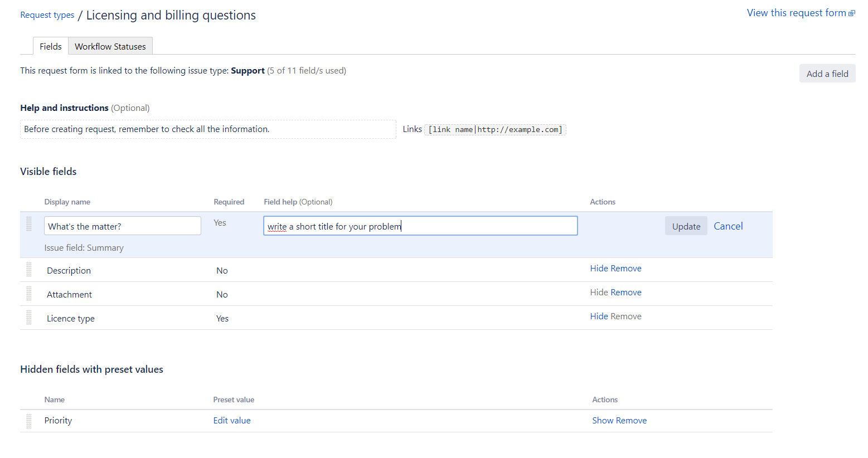Click external link icon beside View this request form
This screenshot has height=458, width=868.
click(x=851, y=13)
